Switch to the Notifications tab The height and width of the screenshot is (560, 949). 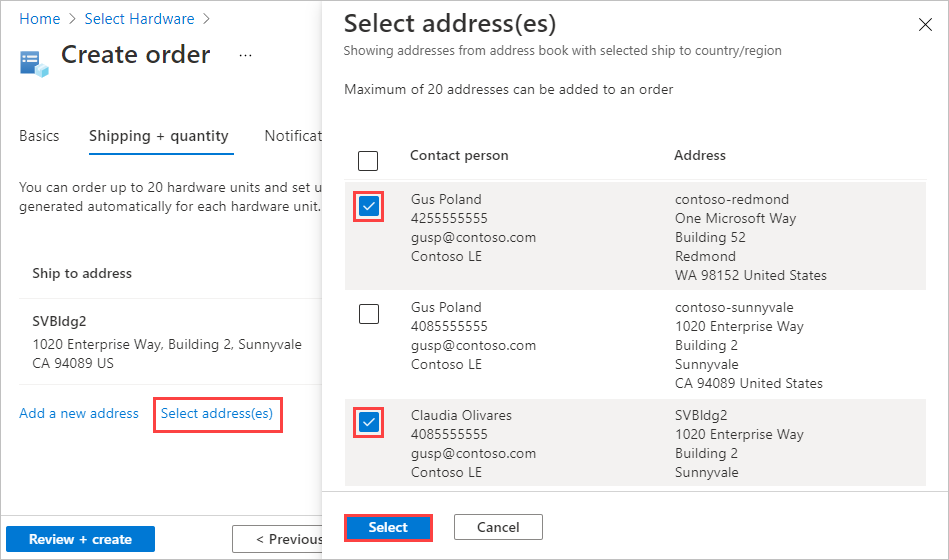tap(293, 136)
